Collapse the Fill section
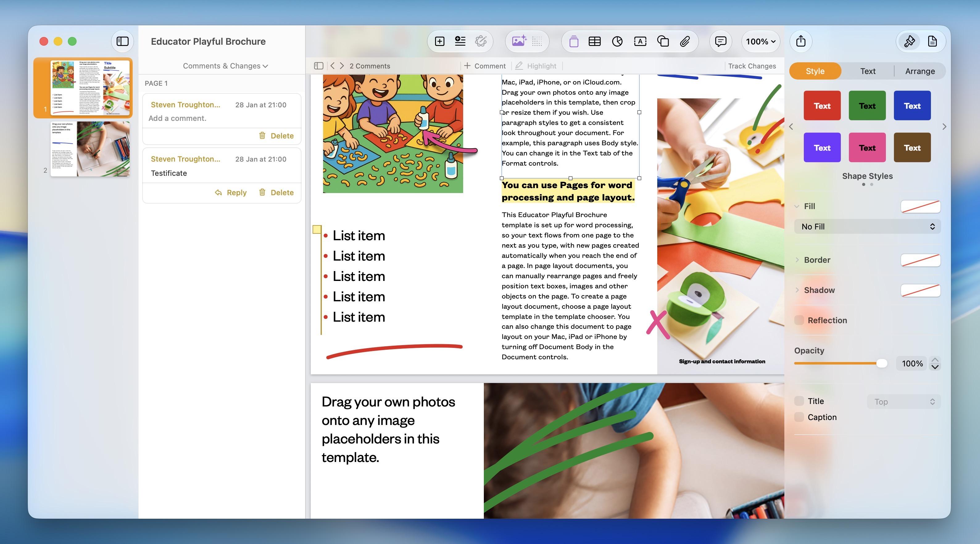Viewport: 980px width, 544px height. tap(797, 206)
